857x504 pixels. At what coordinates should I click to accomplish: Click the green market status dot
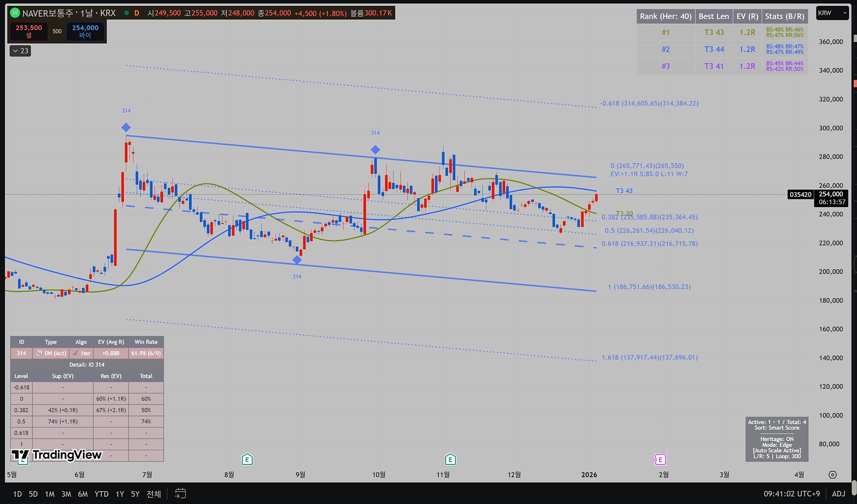[127, 13]
